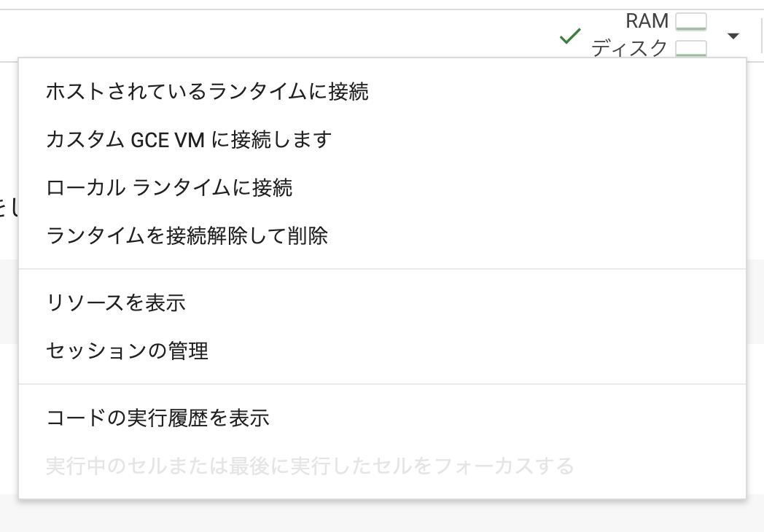
Task: Click the RAM text label
Action: (x=647, y=21)
